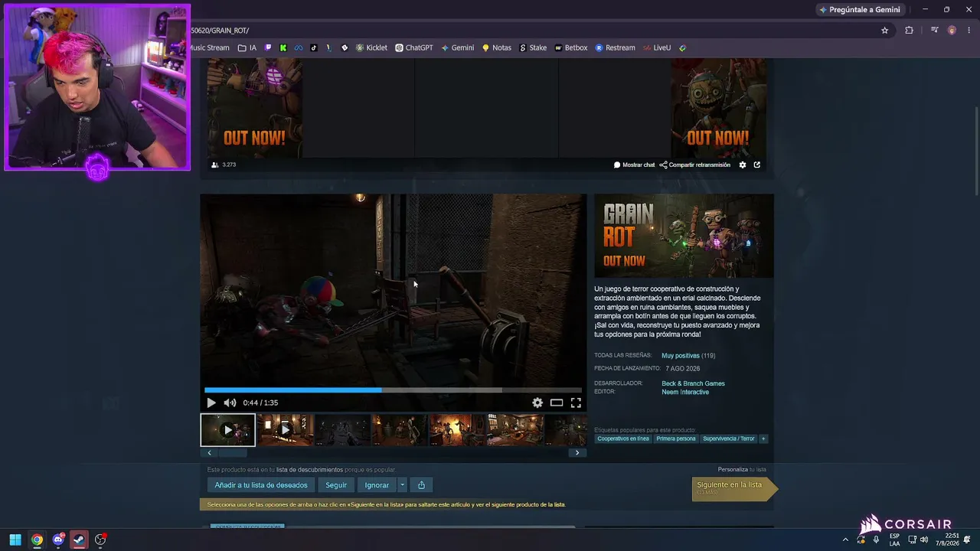Open Steam from the taskbar

tap(79, 540)
